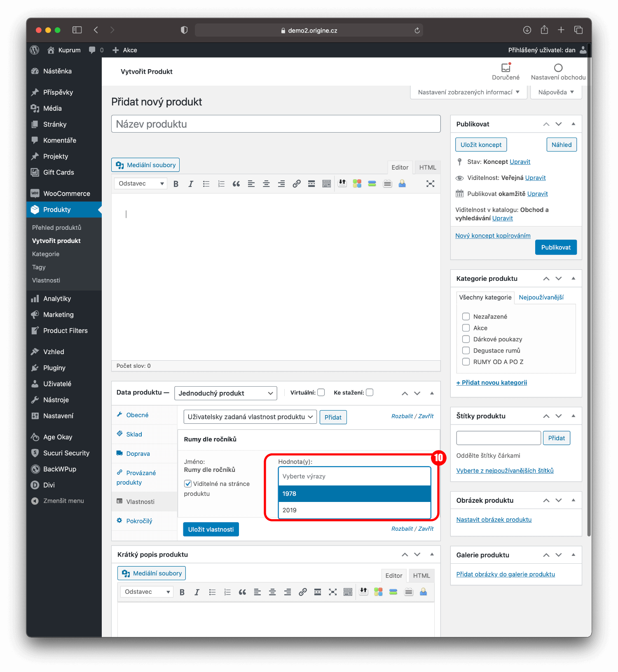Screen dimensions: 618x672
Task: Click the bulleted list icon in main editor
Action: pos(206,184)
